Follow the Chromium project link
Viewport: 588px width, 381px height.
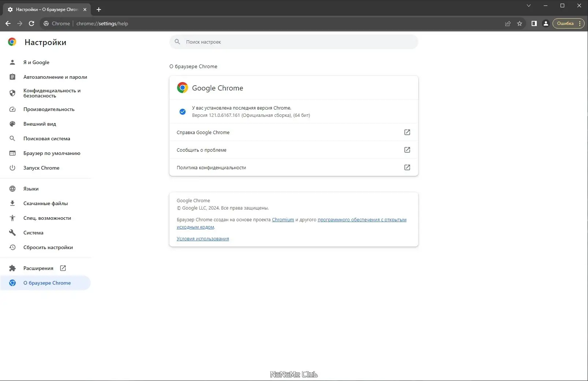(x=283, y=220)
